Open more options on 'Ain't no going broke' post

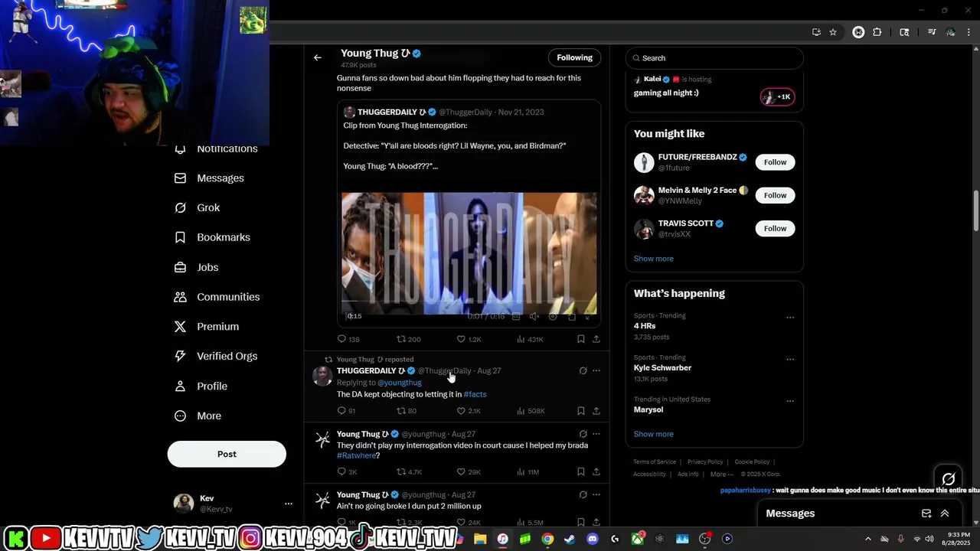pos(596,495)
